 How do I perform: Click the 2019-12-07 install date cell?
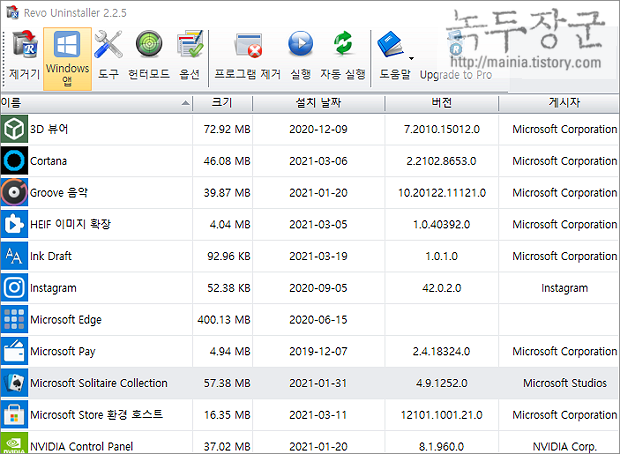point(318,351)
